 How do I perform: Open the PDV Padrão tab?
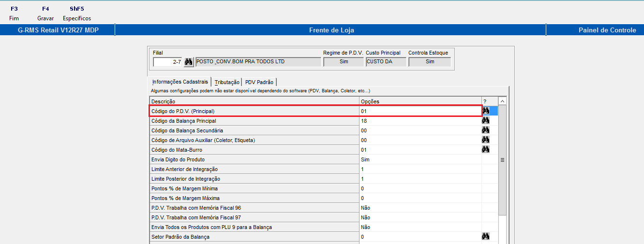click(259, 82)
